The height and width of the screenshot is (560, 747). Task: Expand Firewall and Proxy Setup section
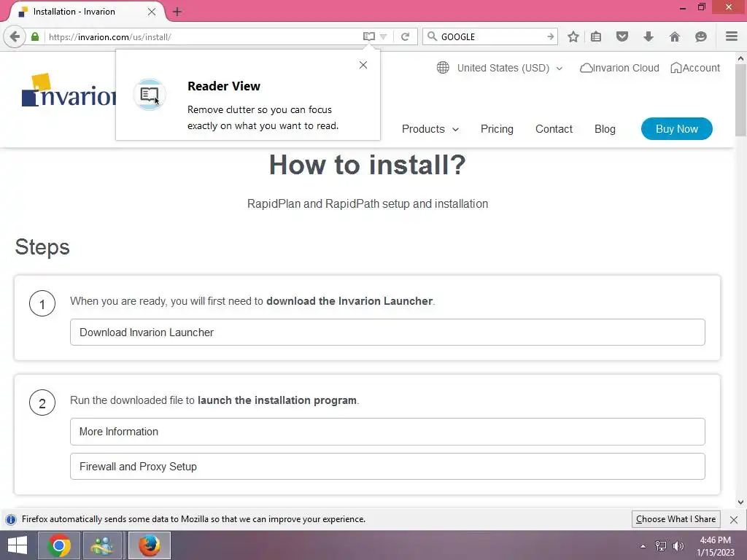(x=387, y=466)
